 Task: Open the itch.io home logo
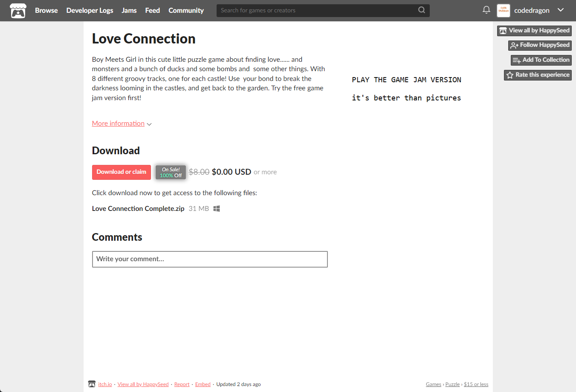(x=18, y=11)
